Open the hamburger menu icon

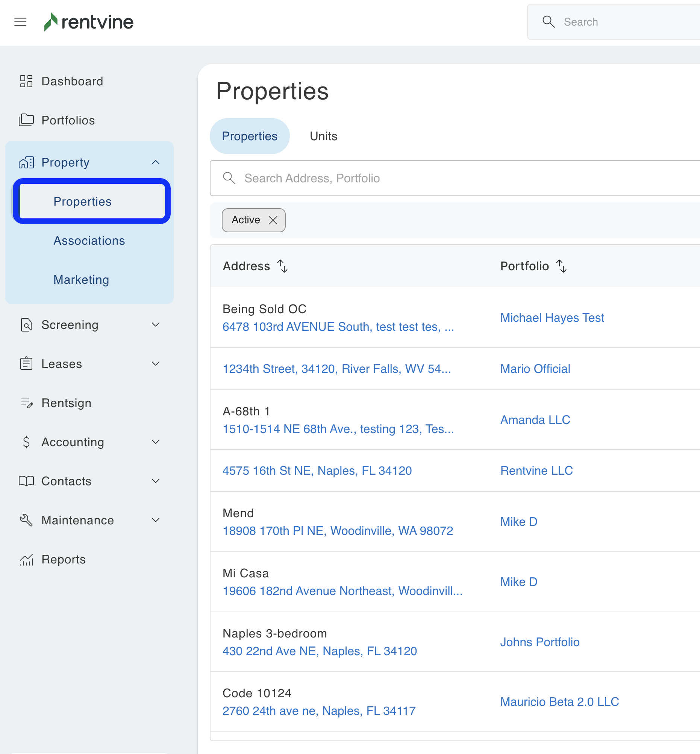pos(20,22)
